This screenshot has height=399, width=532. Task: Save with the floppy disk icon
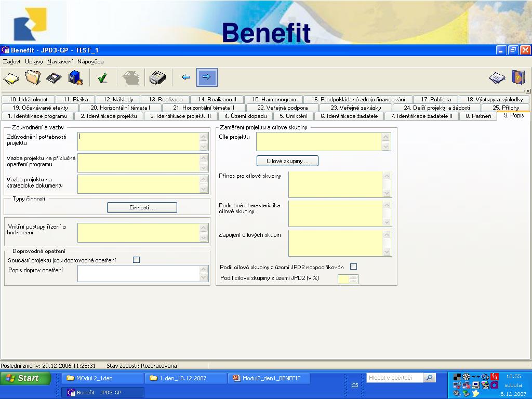tap(54, 78)
